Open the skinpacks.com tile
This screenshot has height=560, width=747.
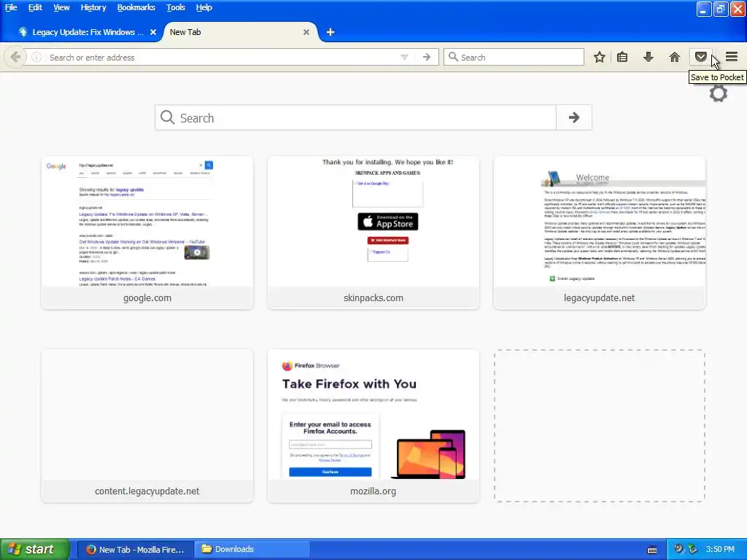tap(373, 233)
